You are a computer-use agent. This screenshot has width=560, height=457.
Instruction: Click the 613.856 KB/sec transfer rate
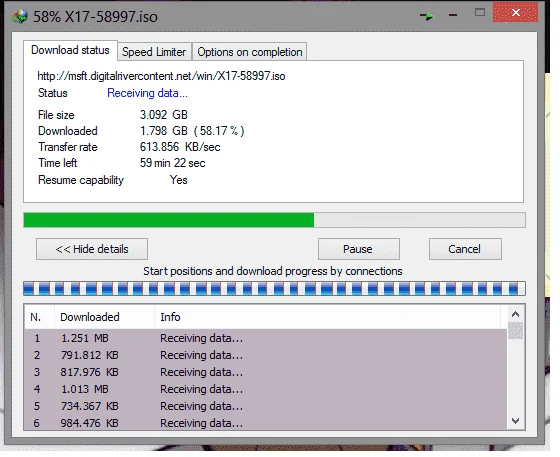pos(180,147)
